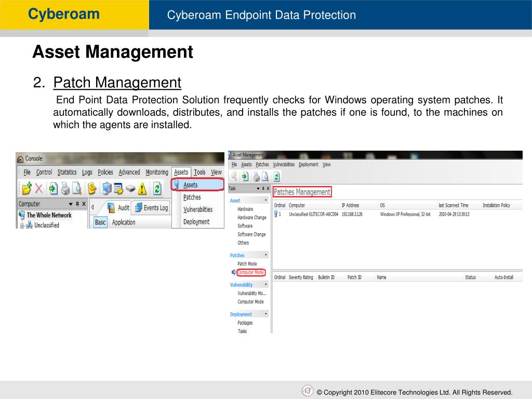Open Patch Mode under Patches
The height and width of the screenshot is (399, 532).
coord(247,263)
